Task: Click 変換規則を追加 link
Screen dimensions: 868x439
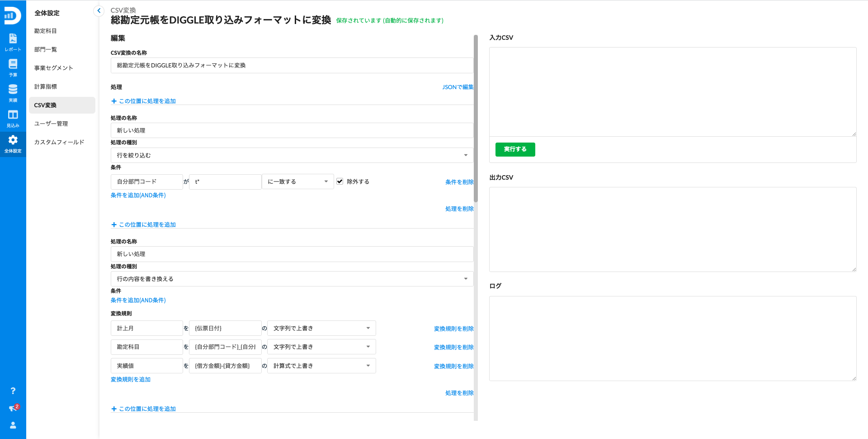Action: [131, 379]
